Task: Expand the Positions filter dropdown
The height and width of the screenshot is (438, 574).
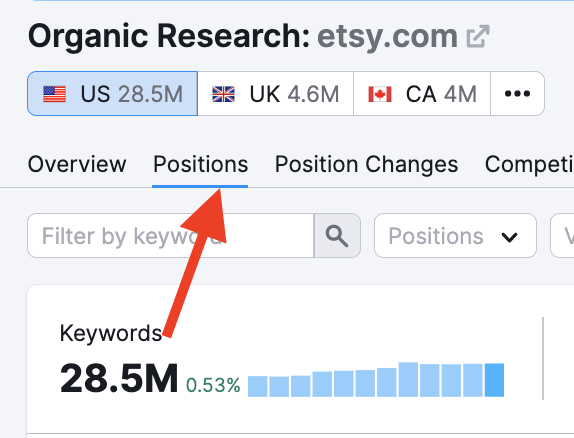Action: click(455, 236)
